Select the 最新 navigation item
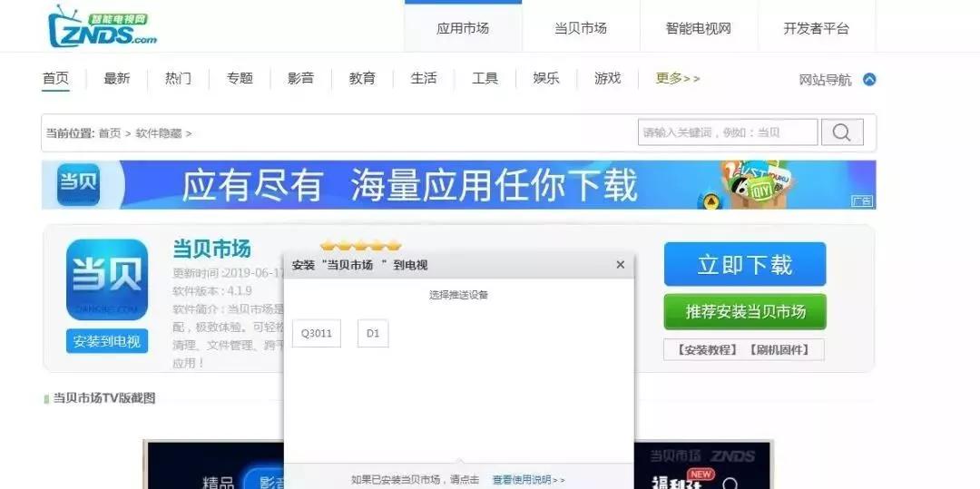980x489 pixels. click(117, 79)
